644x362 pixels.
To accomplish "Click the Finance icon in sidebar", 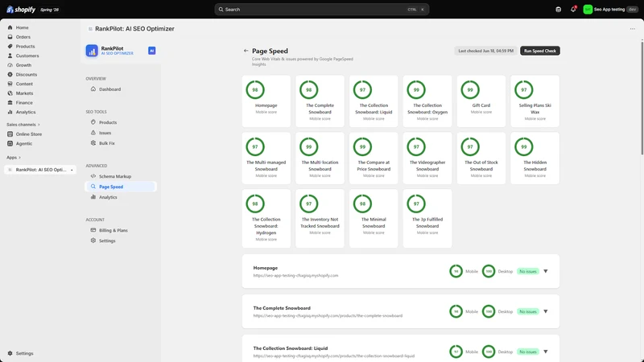I will [x=10, y=103].
